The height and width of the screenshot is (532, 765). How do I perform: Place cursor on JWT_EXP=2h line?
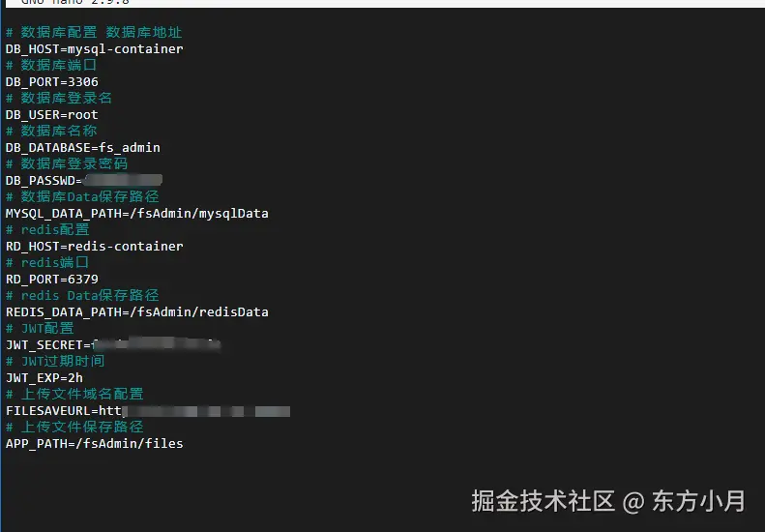pos(44,377)
